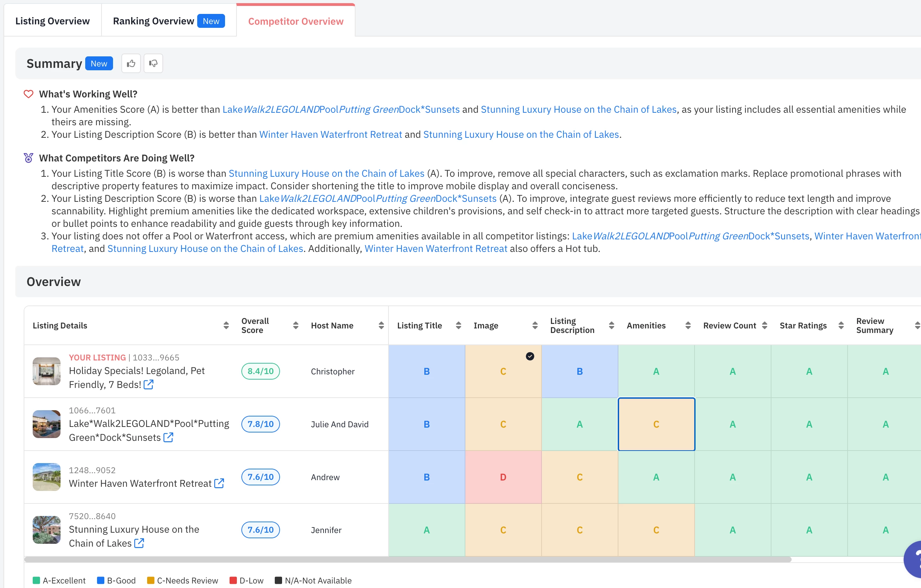921x588 pixels.
Task: Sort by Host Name column arrows
Action: (381, 326)
